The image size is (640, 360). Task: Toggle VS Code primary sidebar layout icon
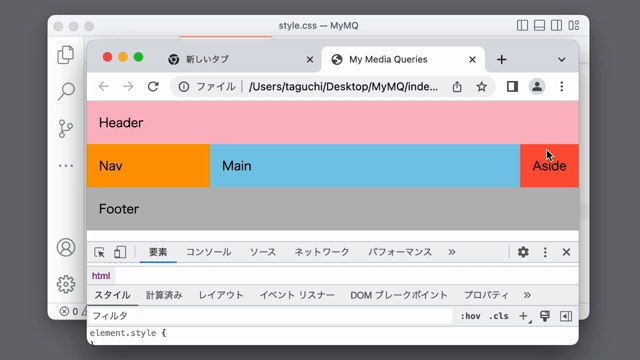(x=522, y=25)
